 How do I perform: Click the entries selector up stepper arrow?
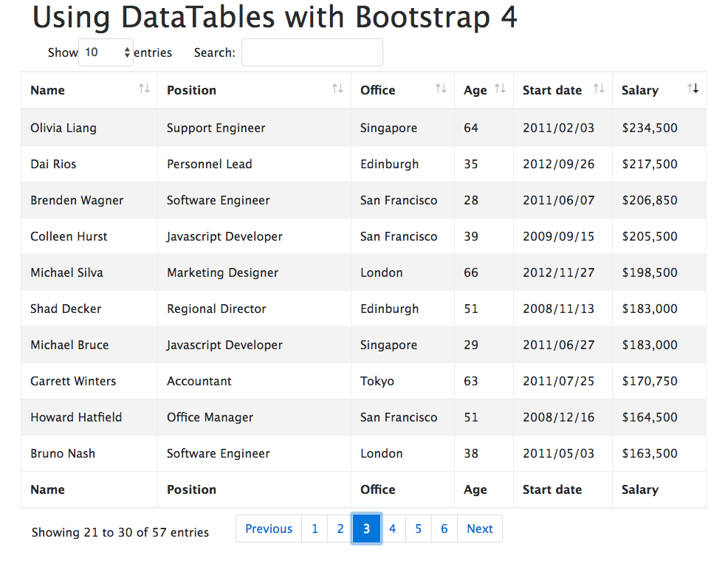click(127, 49)
